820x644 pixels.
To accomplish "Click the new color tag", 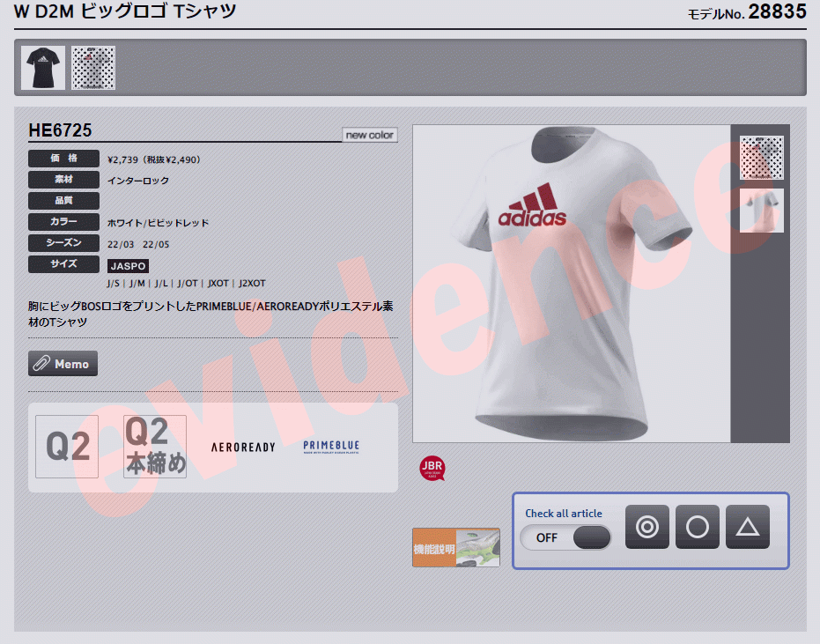I will pyautogui.click(x=370, y=135).
